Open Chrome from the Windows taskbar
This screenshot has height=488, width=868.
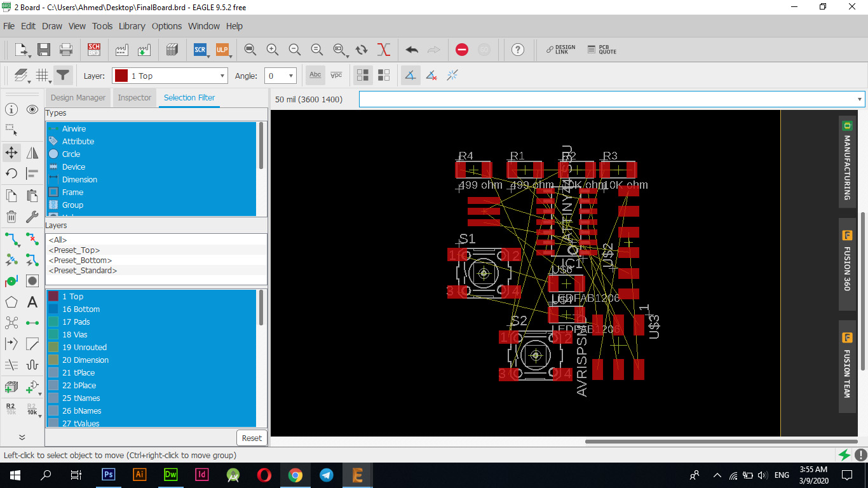(x=295, y=475)
